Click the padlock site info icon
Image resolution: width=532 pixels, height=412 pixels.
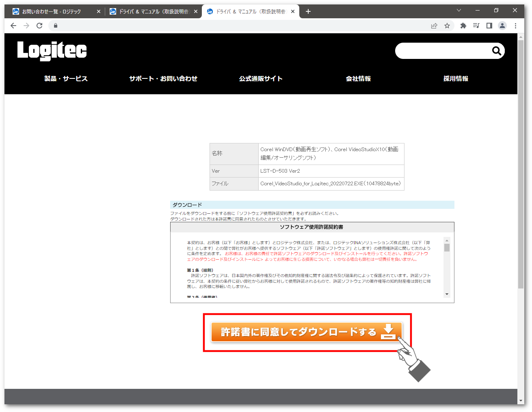56,26
